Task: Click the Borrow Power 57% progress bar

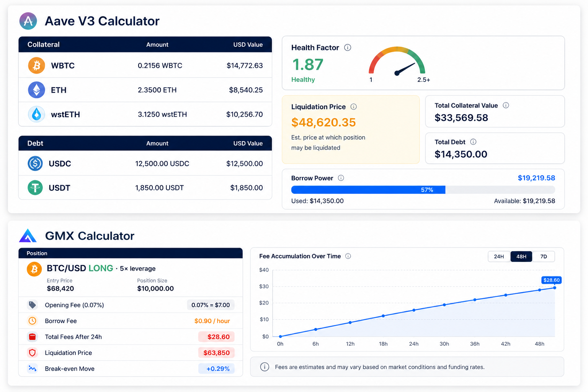Action: coord(423,190)
